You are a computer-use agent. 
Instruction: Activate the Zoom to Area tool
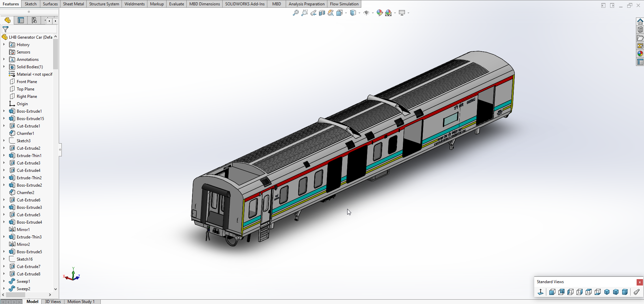304,13
